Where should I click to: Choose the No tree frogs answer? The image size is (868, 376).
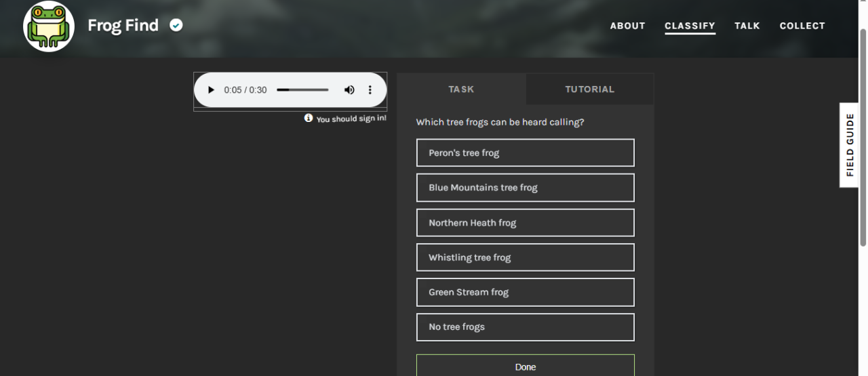(x=525, y=327)
